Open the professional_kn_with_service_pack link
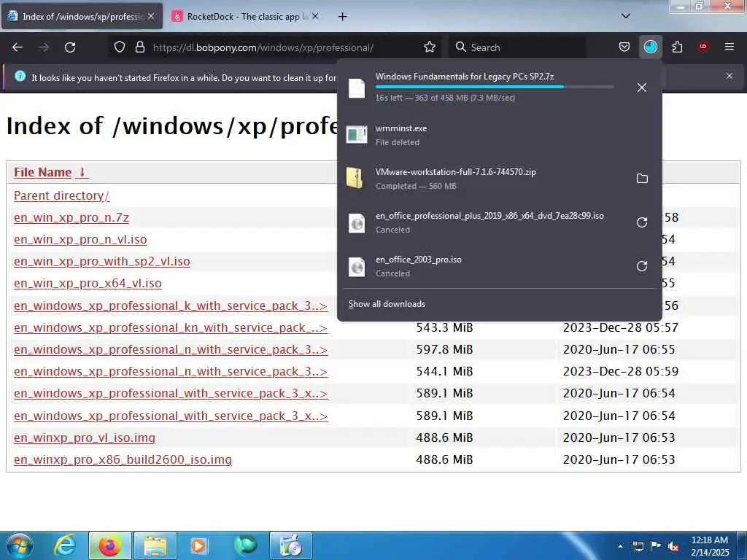 point(171,327)
